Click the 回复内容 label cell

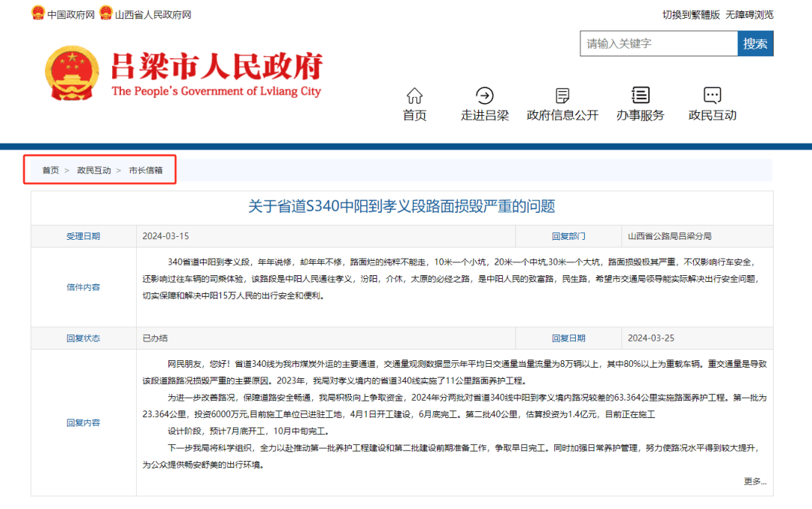83,423
